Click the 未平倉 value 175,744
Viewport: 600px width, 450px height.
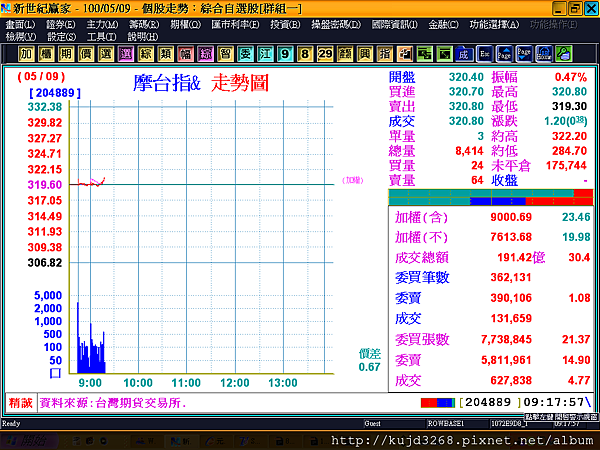click(x=566, y=165)
